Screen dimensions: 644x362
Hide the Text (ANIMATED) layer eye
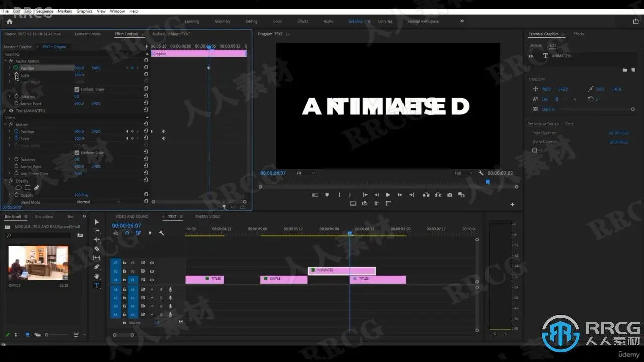(11, 111)
